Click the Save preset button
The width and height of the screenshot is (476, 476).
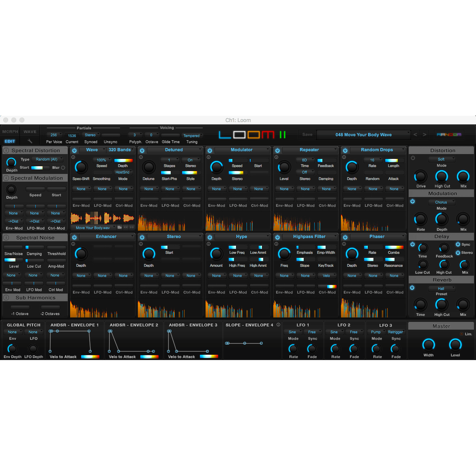(307, 135)
